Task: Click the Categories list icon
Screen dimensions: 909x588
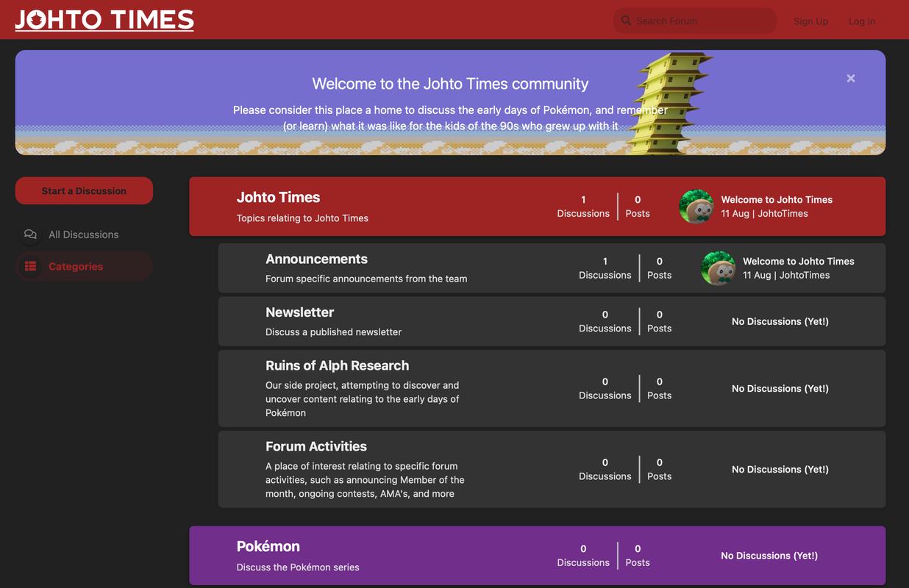Action: [x=30, y=266]
